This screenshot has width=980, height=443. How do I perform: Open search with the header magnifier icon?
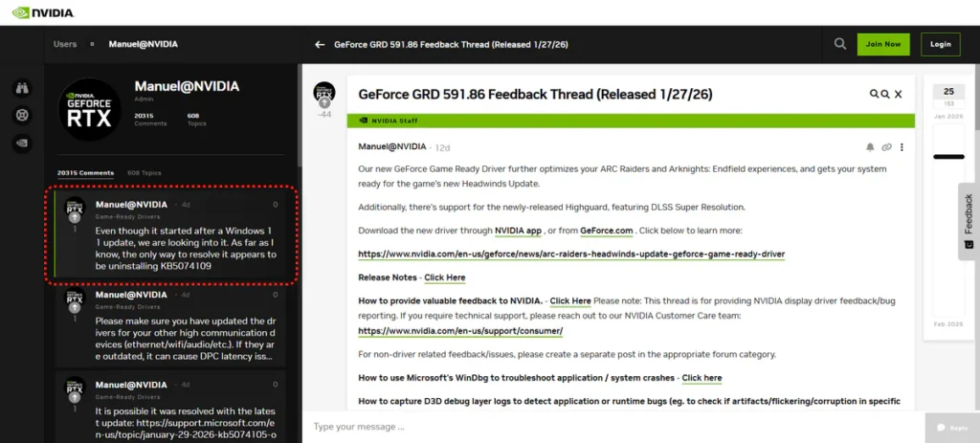[x=839, y=44]
